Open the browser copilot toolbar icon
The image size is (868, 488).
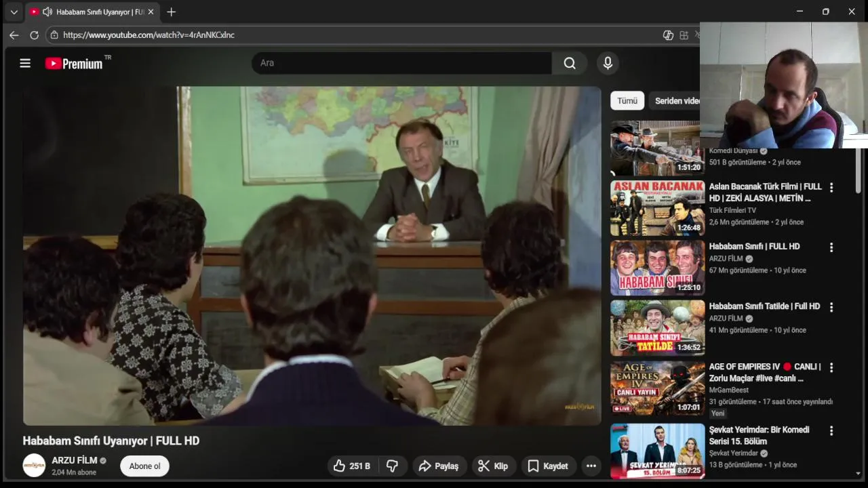(x=668, y=35)
